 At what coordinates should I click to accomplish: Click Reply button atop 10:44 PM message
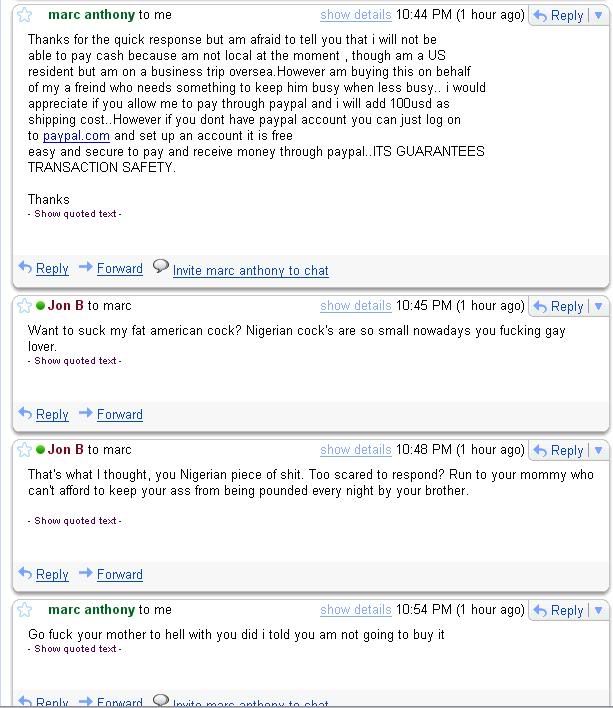click(559, 15)
